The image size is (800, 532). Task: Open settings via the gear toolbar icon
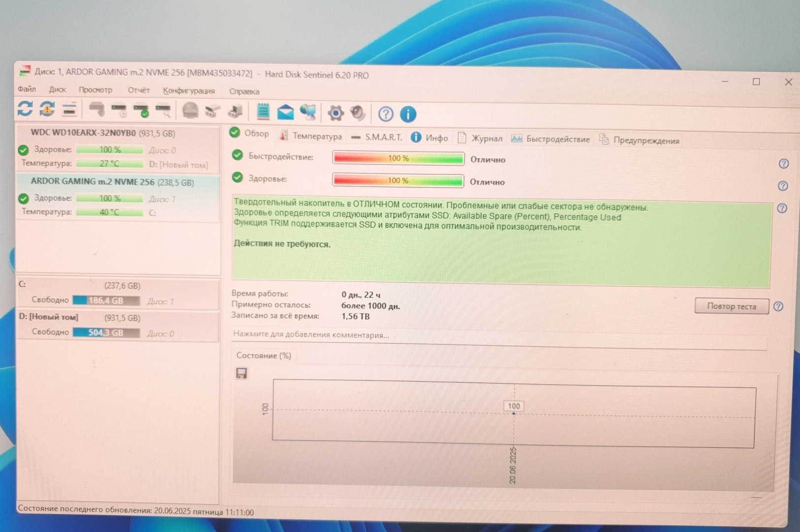coord(335,113)
